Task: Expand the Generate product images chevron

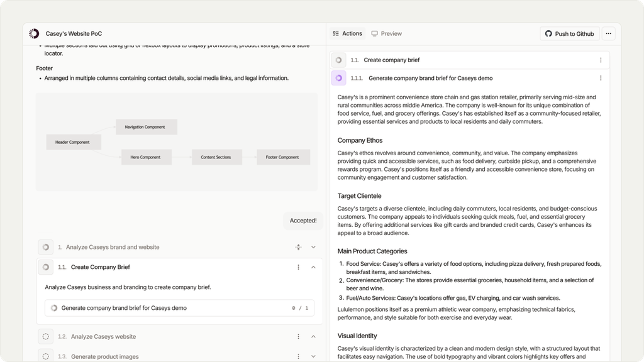Action: pos(313,357)
